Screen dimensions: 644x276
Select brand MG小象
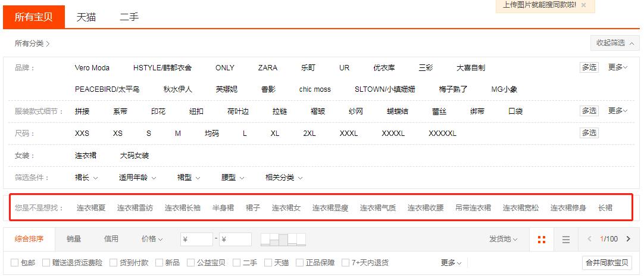click(504, 89)
